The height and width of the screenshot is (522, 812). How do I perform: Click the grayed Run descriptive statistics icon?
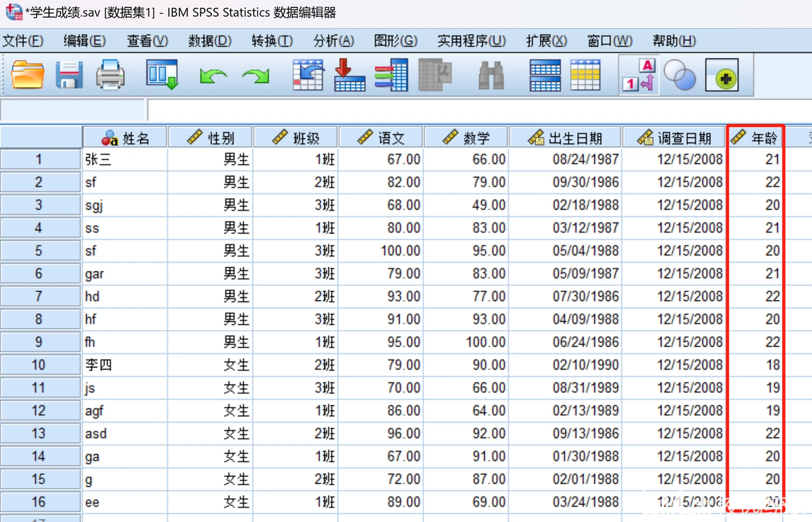[x=435, y=76]
